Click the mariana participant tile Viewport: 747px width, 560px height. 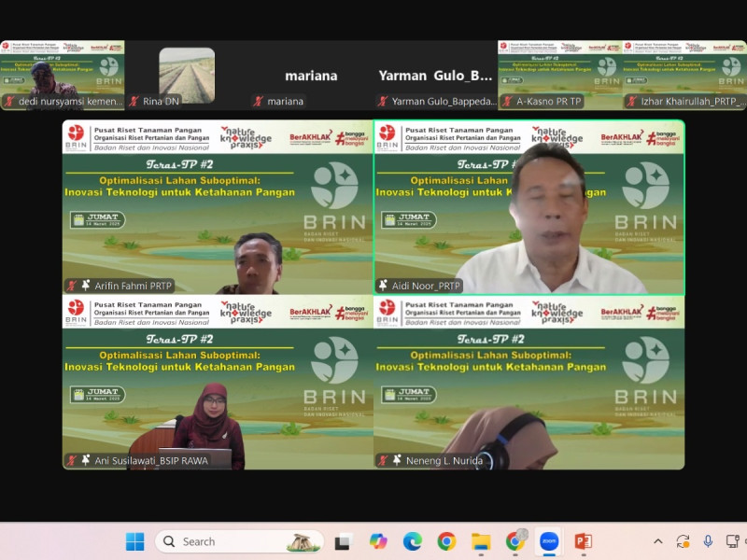(311, 75)
